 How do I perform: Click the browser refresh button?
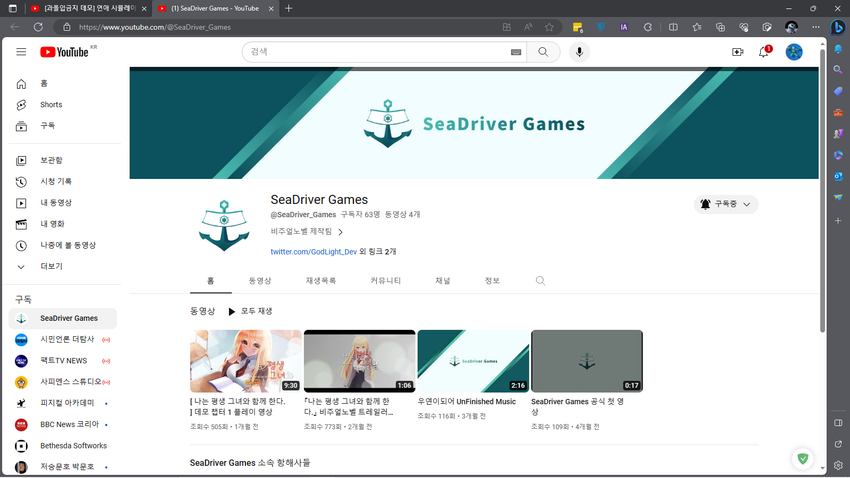[38, 27]
